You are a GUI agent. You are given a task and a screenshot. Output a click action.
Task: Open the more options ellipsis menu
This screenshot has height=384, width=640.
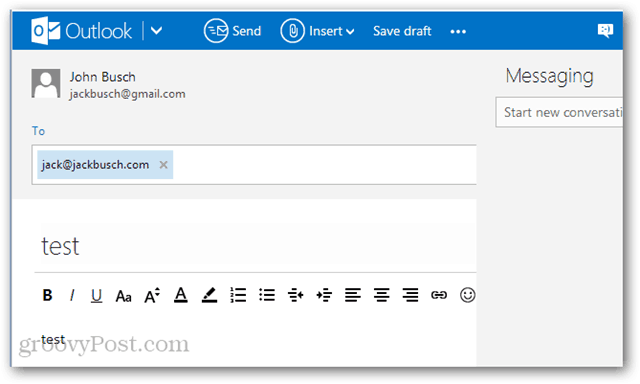458,31
